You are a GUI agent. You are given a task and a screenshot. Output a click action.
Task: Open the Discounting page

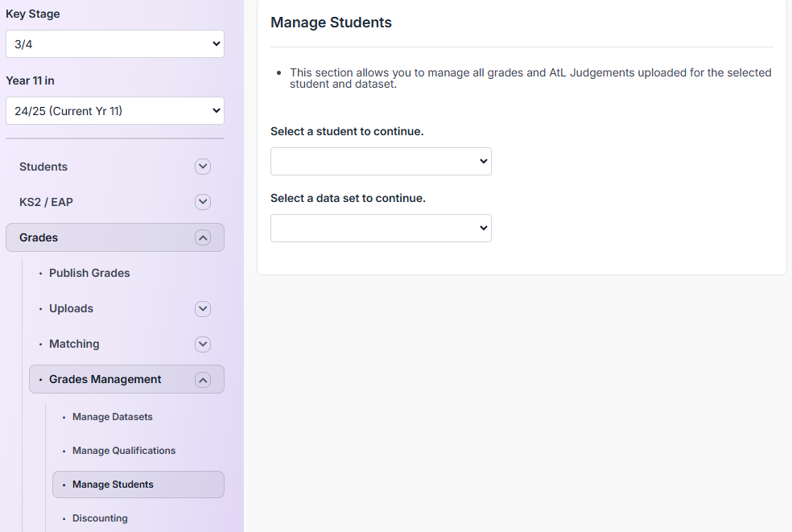[x=100, y=518]
